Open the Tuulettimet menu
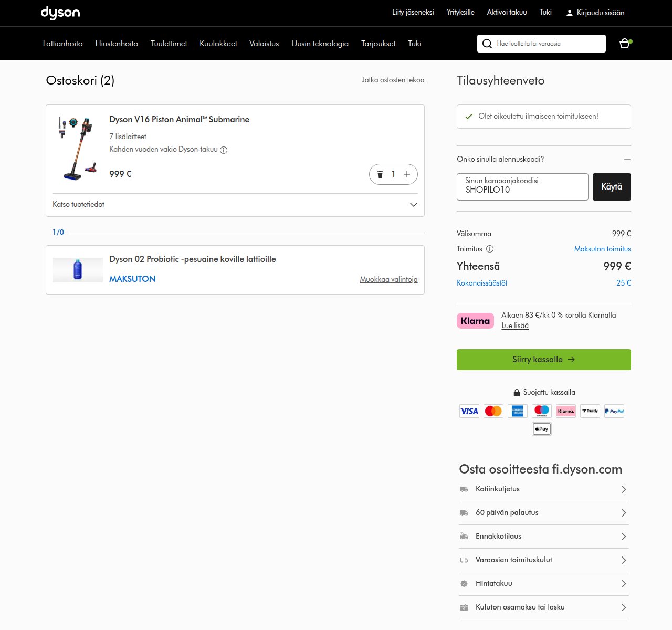This screenshot has width=672, height=630. tap(169, 44)
